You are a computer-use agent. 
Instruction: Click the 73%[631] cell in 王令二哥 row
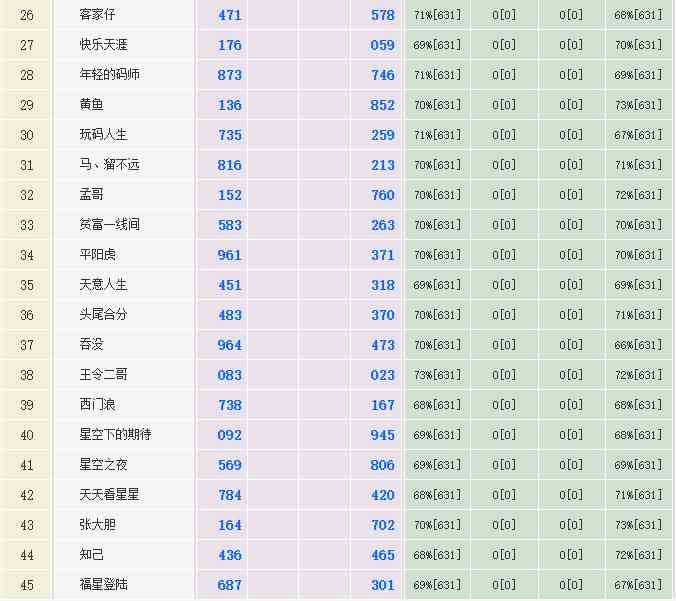(x=437, y=375)
